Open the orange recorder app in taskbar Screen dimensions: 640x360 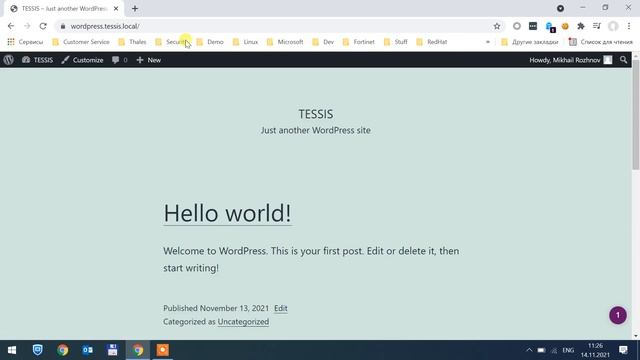(x=162, y=350)
